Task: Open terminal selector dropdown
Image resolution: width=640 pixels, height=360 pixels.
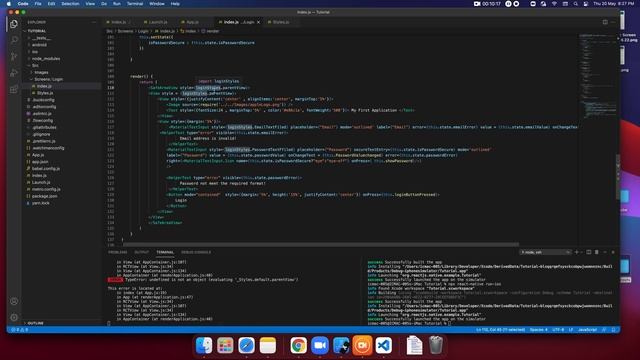Action: pyautogui.click(x=545, y=252)
